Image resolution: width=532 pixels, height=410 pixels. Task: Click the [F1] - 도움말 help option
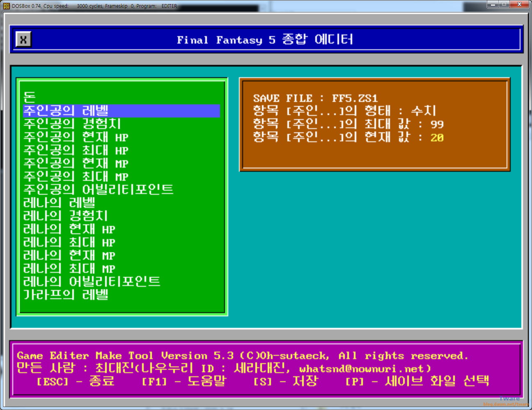[x=184, y=381]
